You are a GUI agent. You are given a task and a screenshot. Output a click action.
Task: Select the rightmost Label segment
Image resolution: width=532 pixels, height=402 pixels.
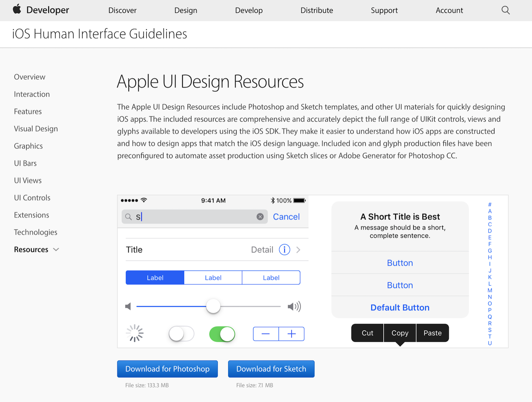271,278
